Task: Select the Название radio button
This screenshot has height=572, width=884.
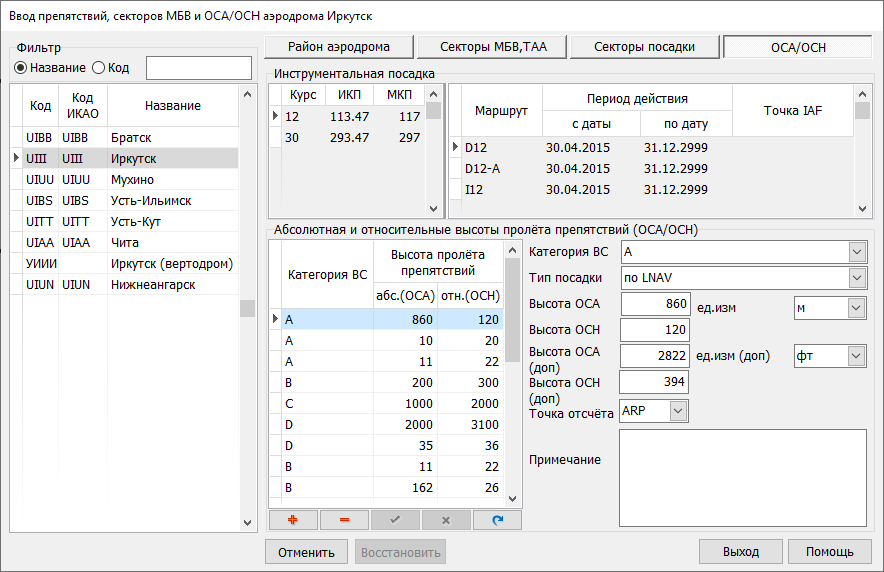Action: [x=21, y=67]
